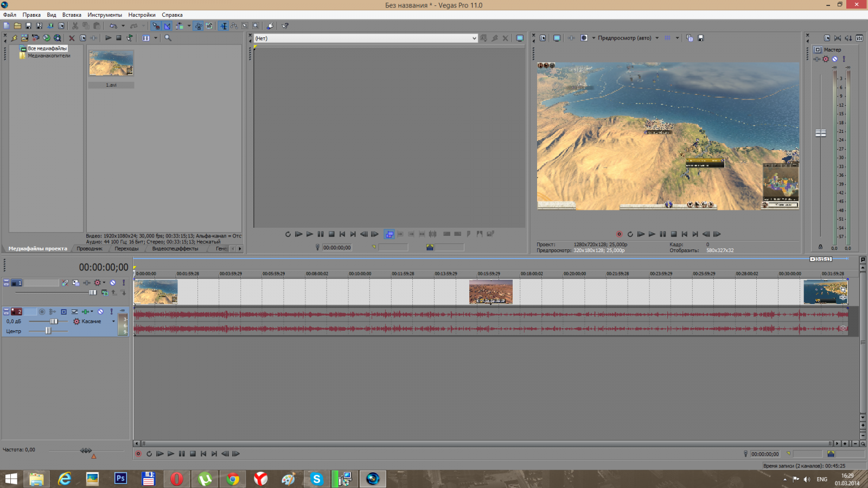Screen dimensions: 868x488
Task: Click the Capture Video icon in media panel
Action: [35, 38]
